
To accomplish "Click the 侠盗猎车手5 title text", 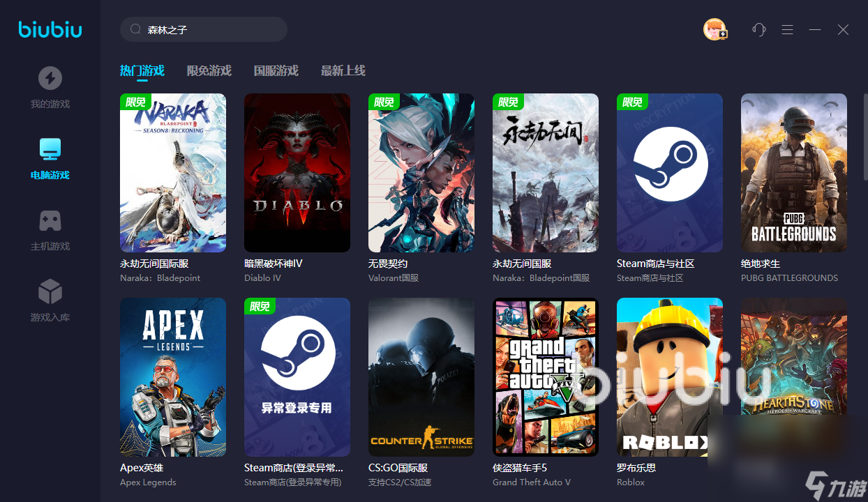I will pos(520,468).
